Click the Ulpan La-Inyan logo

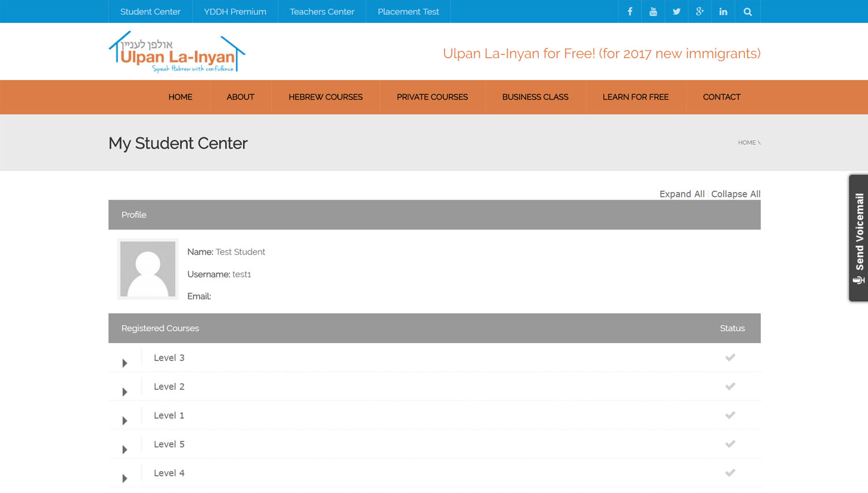177,53
